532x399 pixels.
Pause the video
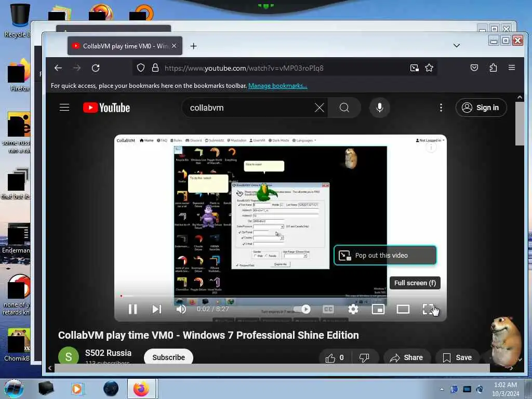pos(132,309)
